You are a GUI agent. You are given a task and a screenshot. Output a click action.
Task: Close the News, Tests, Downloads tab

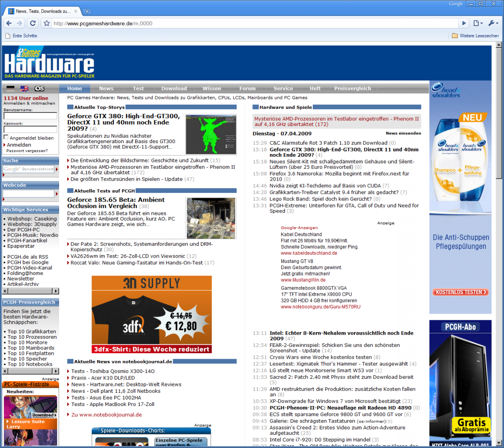pyautogui.click(x=76, y=11)
